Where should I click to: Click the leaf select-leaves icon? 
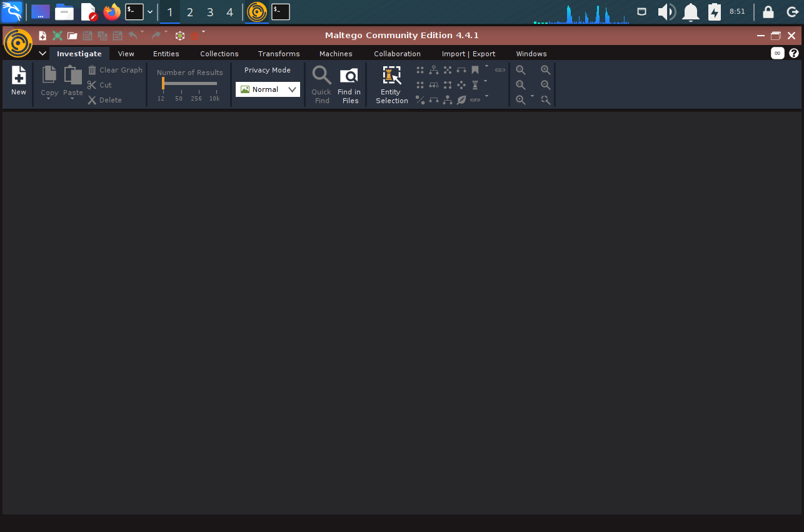point(461,100)
